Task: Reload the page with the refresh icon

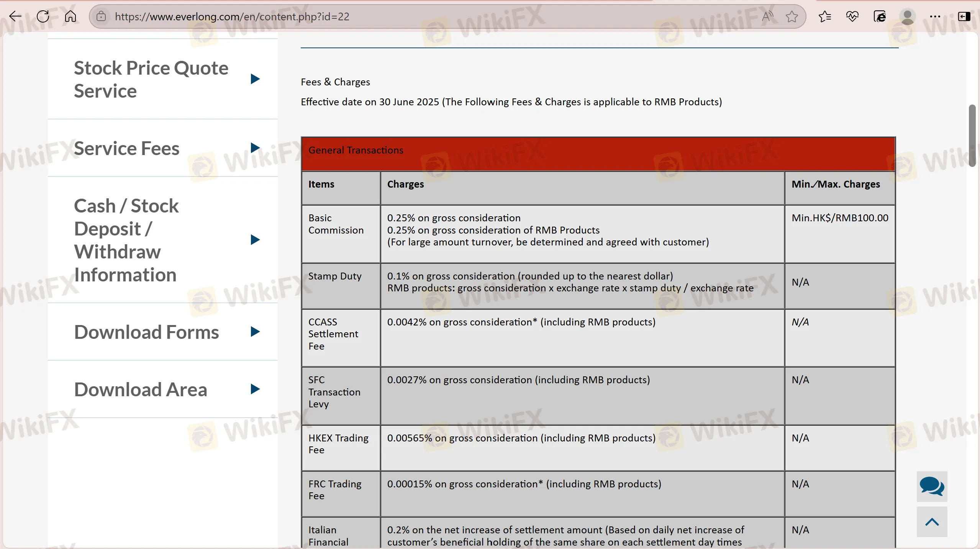Action: tap(43, 16)
